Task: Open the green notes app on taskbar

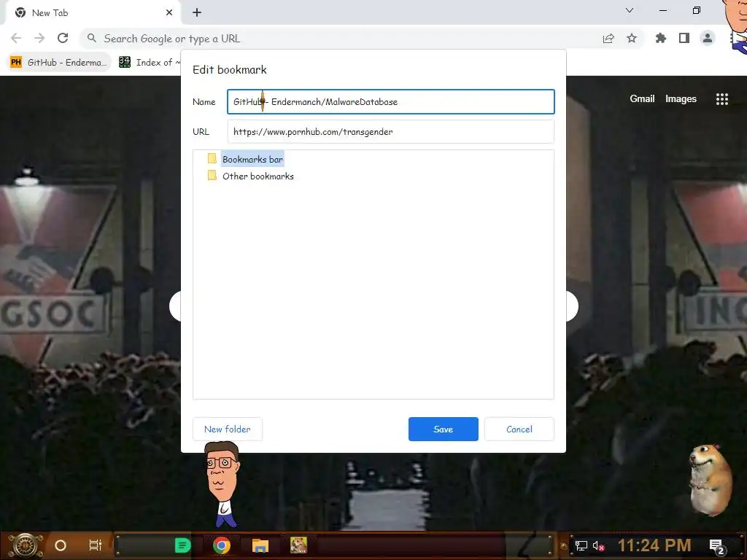Action: 182,545
